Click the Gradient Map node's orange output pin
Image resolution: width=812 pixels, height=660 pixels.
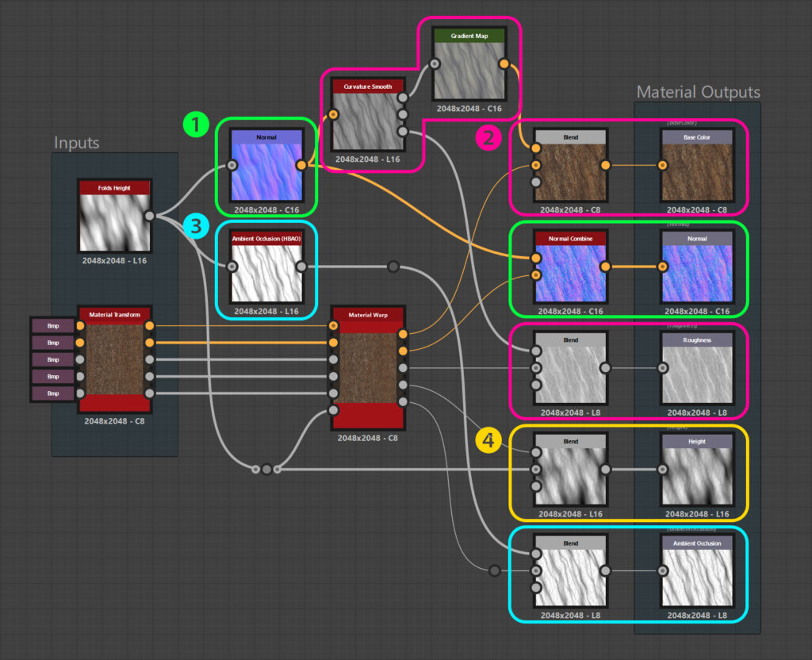[x=504, y=64]
